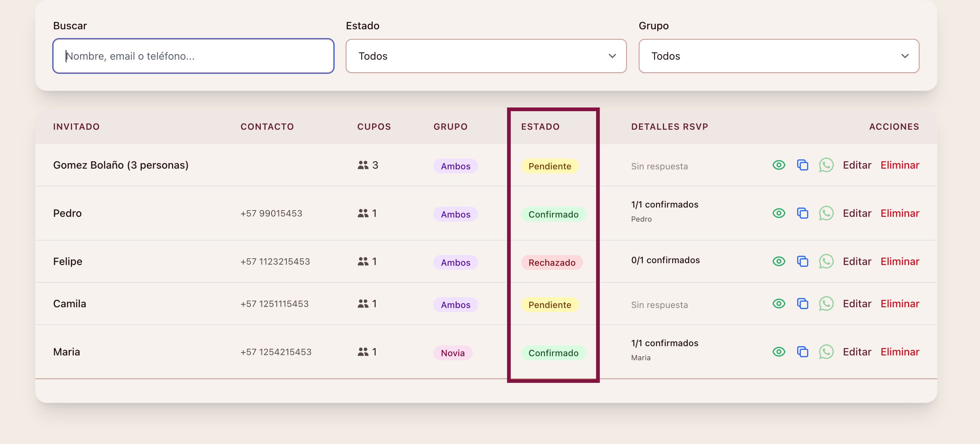980x444 pixels.
Task: Click the eye icon for Maria
Action: (778, 352)
